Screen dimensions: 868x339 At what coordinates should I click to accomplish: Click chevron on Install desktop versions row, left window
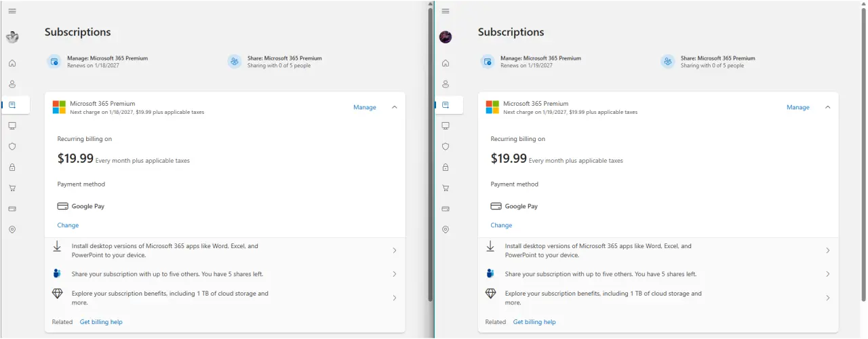click(x=395, y=251)
